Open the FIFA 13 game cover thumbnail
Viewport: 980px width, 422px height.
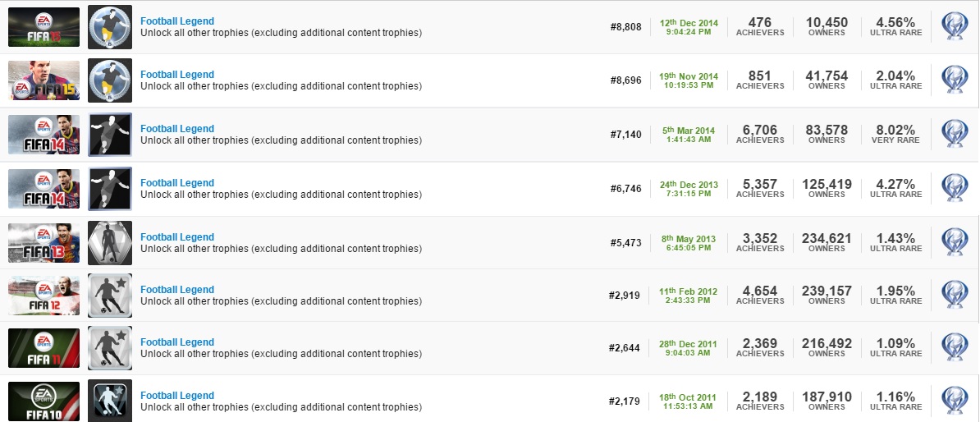click(x=44, y=242)
